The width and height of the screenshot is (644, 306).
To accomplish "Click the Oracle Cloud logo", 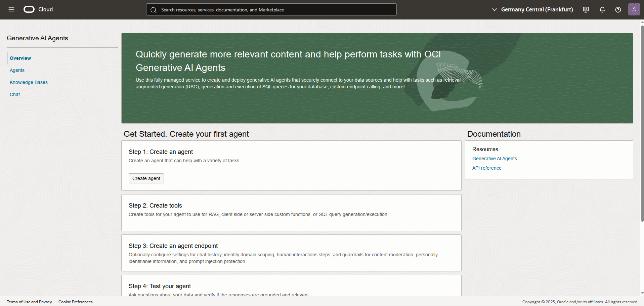I will [38, 9].
